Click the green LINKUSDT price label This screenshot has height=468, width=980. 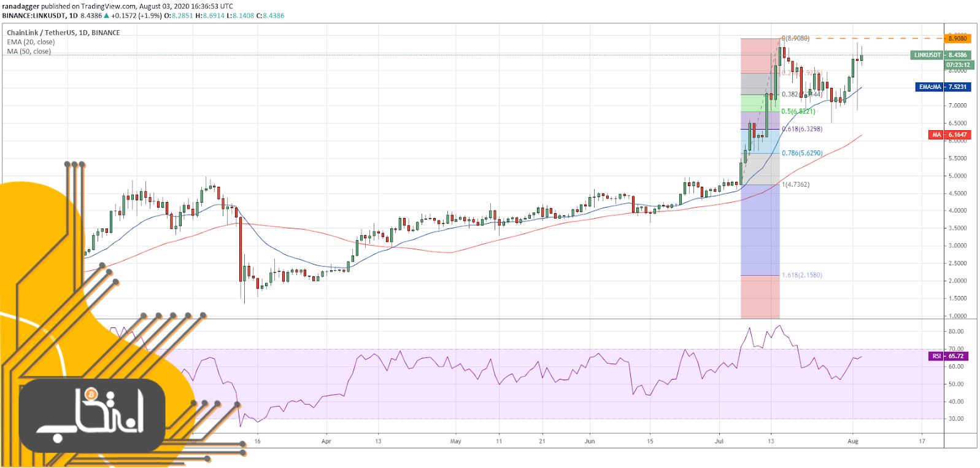[927, 55]
